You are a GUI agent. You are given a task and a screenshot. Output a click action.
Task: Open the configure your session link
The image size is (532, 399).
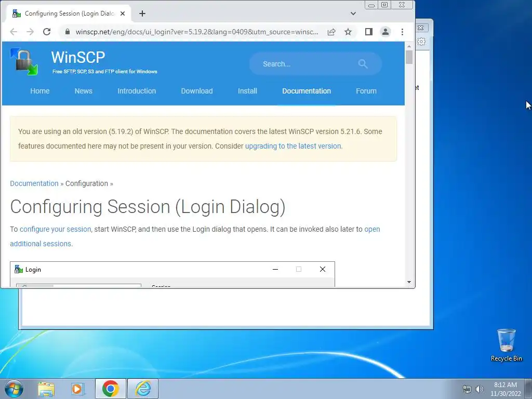55,229
